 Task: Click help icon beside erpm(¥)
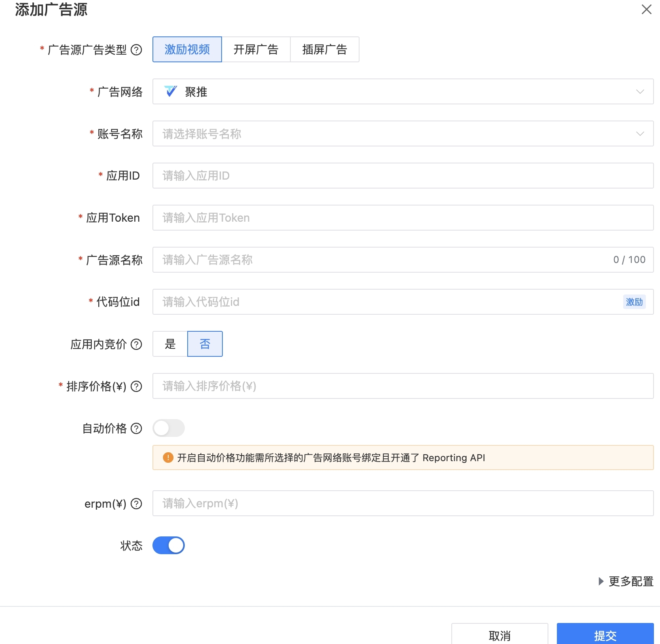137,504
